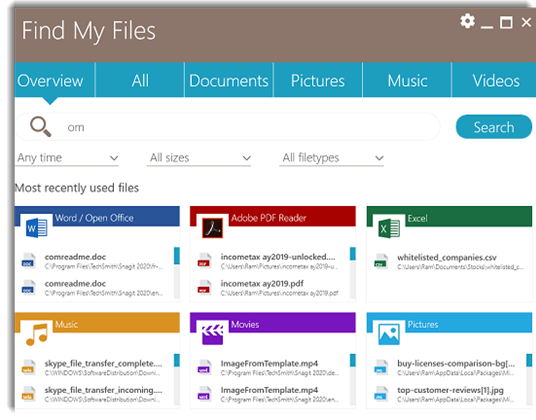Screen dimensions: 536x420
Task: Click the magnifying glass search icon
Action: coord(41,127)
